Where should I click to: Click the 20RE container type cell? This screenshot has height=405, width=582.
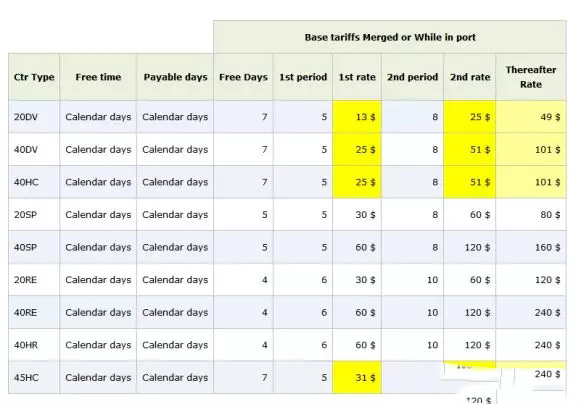[34, 280]
